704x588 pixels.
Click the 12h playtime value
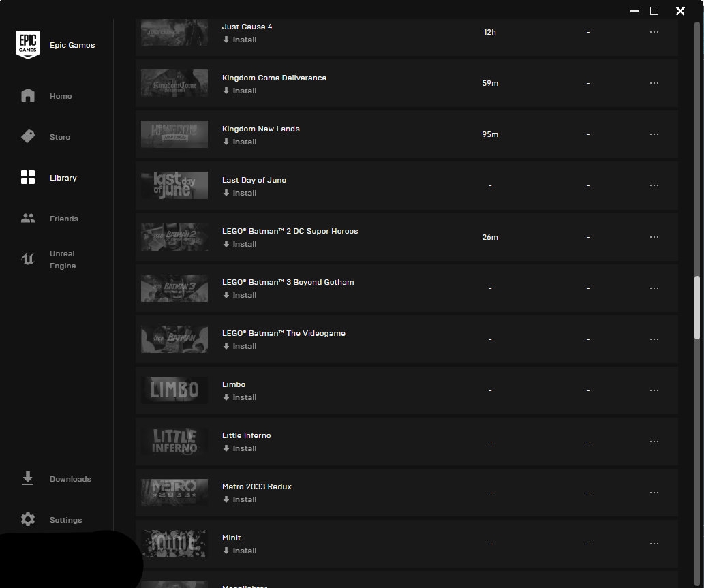[490, 32]
